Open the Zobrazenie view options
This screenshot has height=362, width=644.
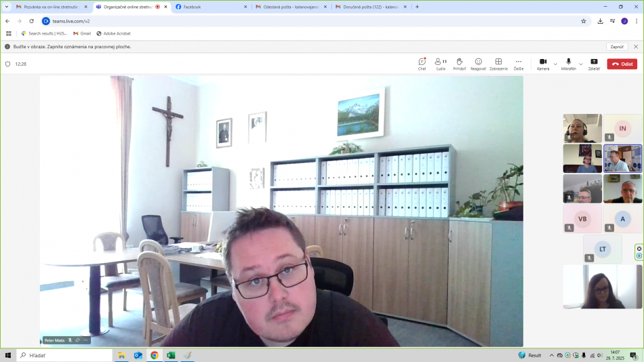point(498,64)
